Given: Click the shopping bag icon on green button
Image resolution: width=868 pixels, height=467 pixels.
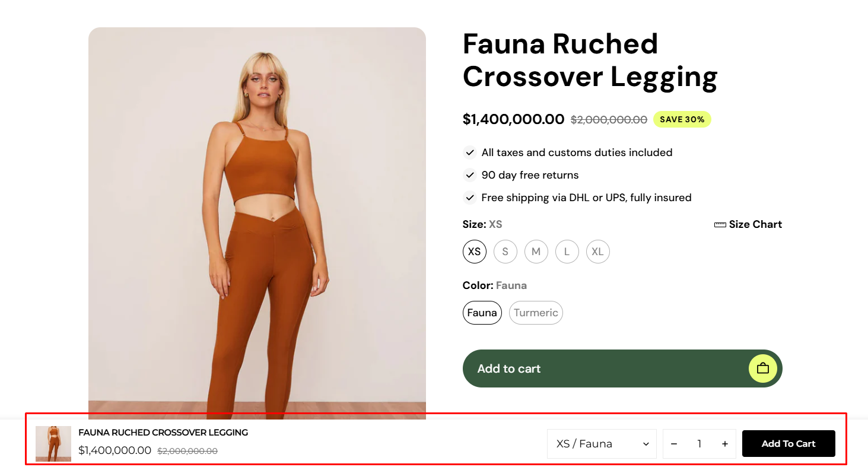Looking at the screenshot, I should (x=762, y=368).
